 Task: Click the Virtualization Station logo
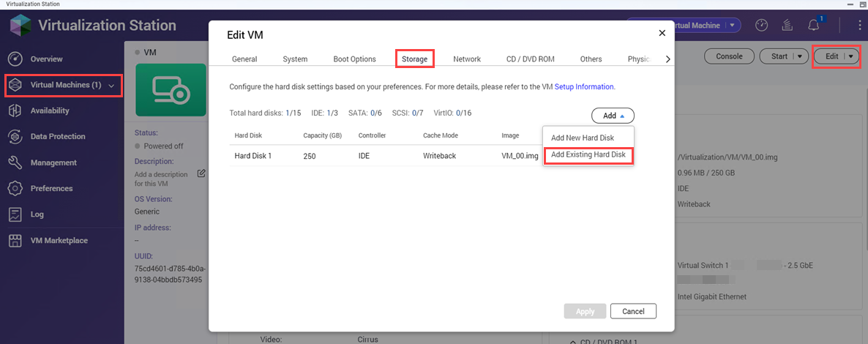coord(21,26)
